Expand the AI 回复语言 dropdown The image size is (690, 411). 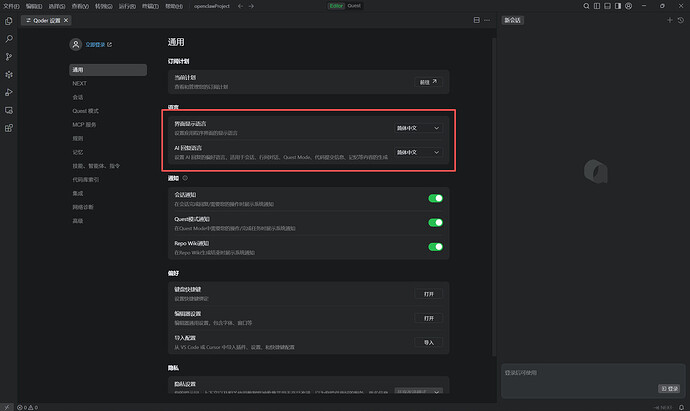point(416,152)
